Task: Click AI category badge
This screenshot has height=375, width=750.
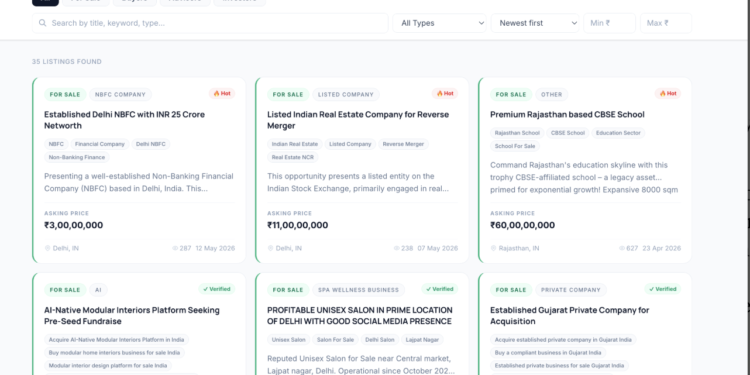Action: (x=98, y=290)
